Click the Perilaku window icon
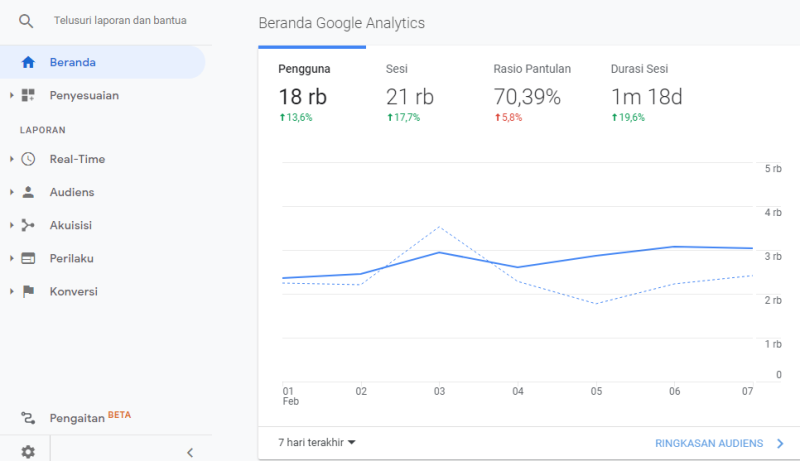Screen dimensions: 800x461 [x=28, y=259]
